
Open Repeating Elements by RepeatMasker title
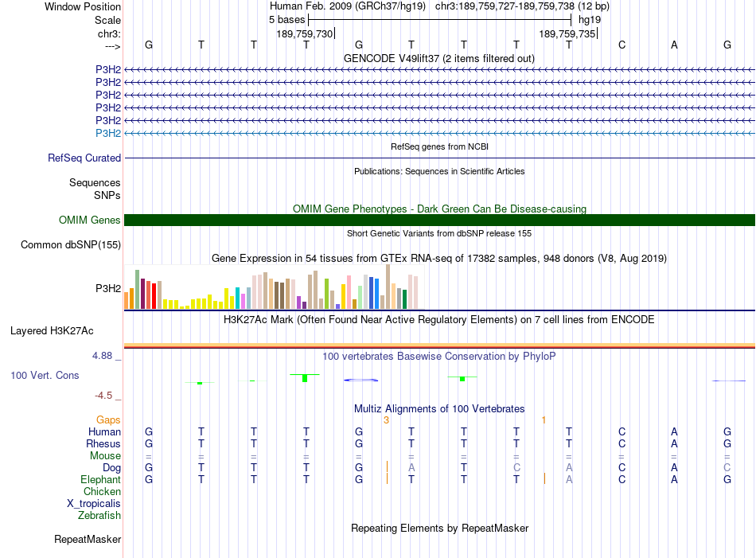coord(439,528)
